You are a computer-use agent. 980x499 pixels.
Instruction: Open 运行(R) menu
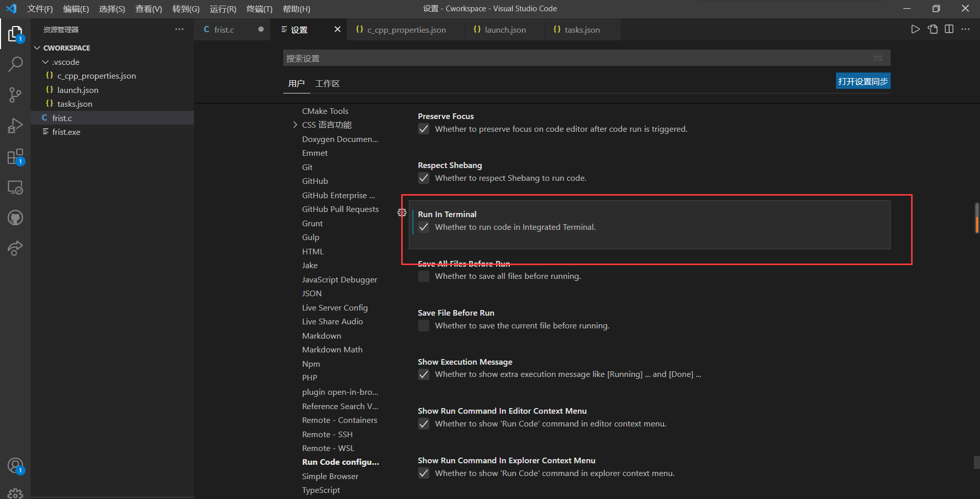coord(223,9)
